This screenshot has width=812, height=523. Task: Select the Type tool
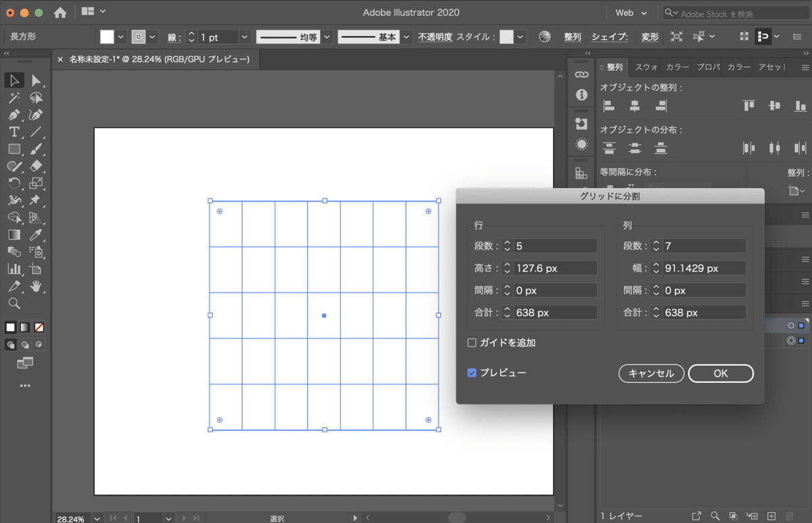click(14, 132)
